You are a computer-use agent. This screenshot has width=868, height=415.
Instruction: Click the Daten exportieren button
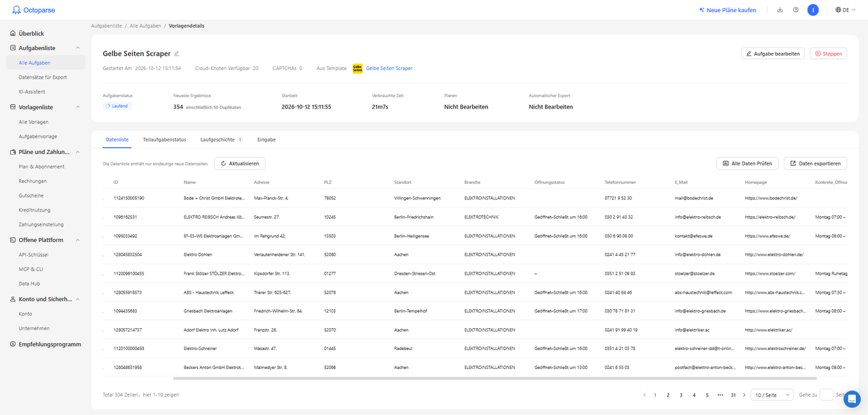coord(815,163)
